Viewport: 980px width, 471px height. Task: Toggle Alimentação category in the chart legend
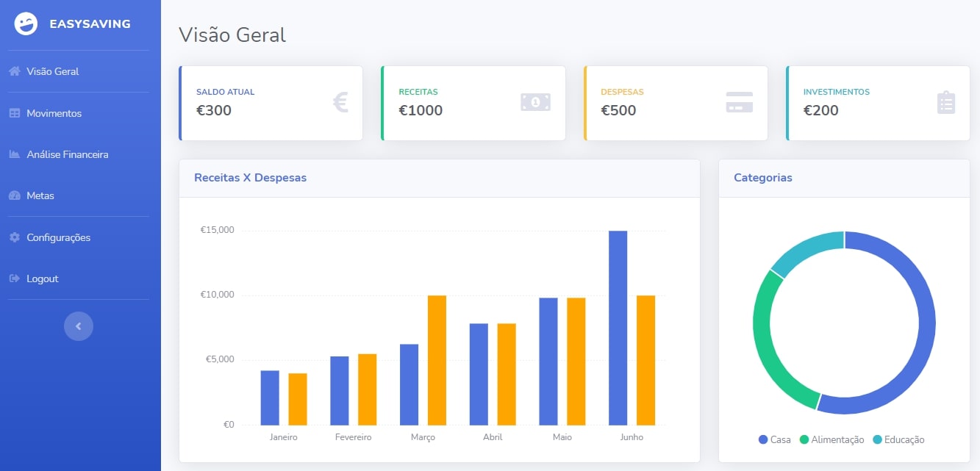(831, 439)
